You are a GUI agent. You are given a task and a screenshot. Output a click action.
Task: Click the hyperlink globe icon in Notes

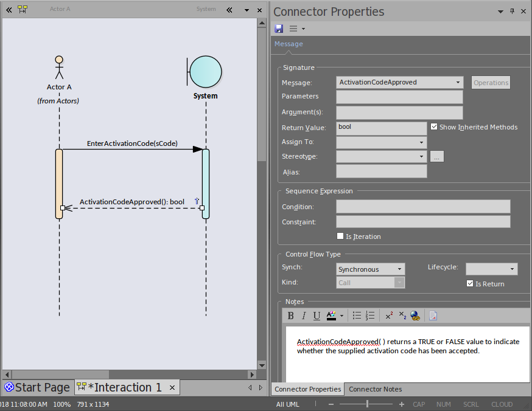[x=415, y=316]
